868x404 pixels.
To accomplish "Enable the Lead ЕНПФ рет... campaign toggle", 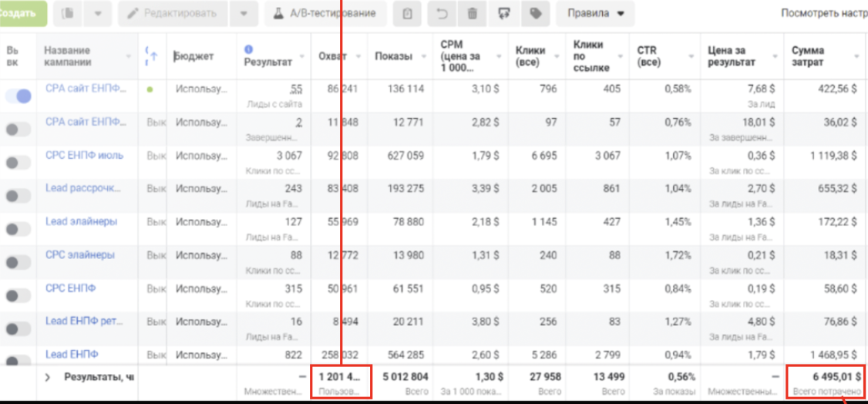I will [19, 328].
